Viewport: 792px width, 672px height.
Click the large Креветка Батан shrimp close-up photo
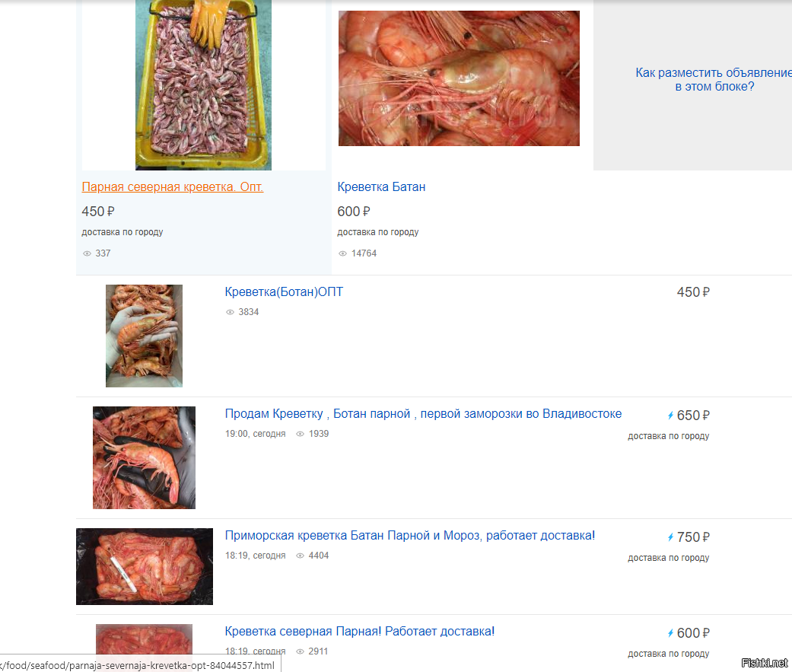[x=459, y=78]
